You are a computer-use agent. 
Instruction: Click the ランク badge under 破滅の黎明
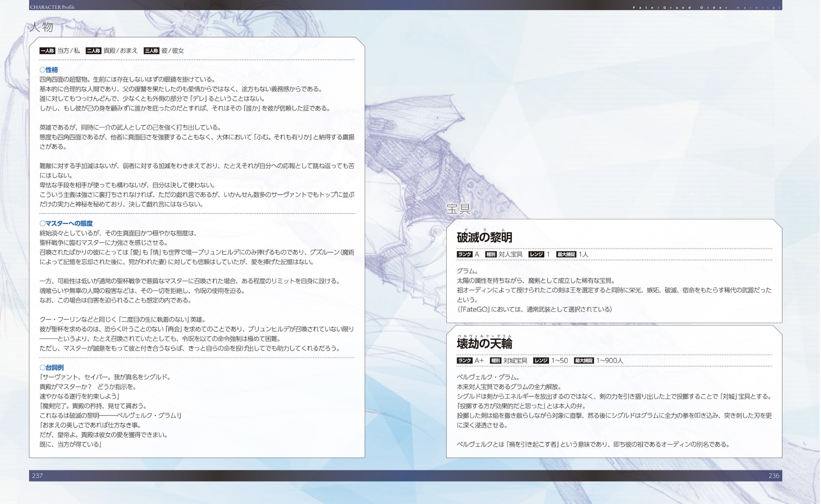pyautogui.click(x=464, y=254)
